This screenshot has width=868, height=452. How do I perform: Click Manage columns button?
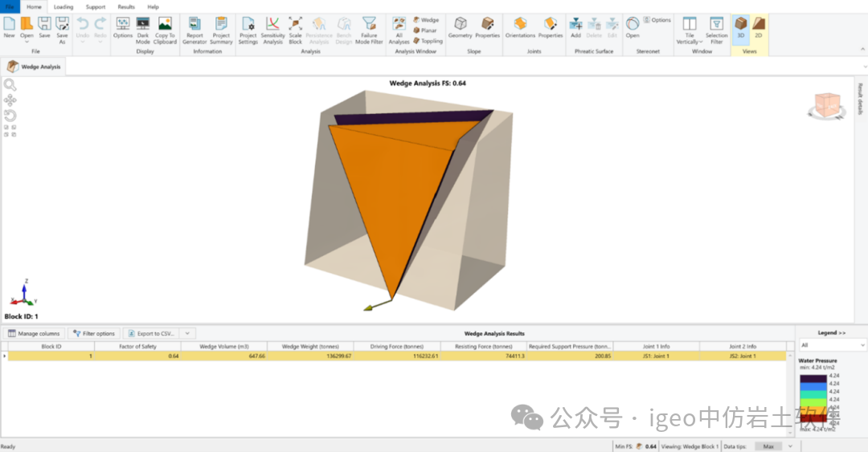coord(34,334)
